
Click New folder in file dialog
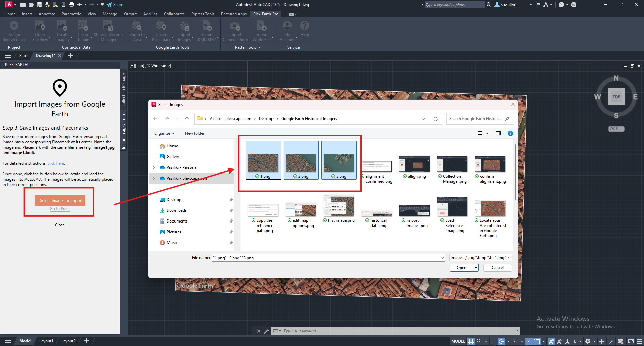tap(195, 133)
